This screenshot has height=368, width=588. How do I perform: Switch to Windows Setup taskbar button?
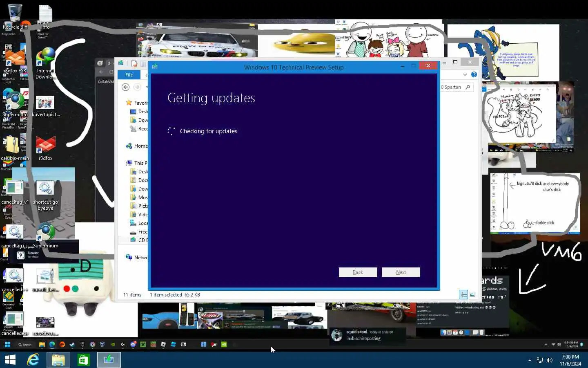point(109,360)
